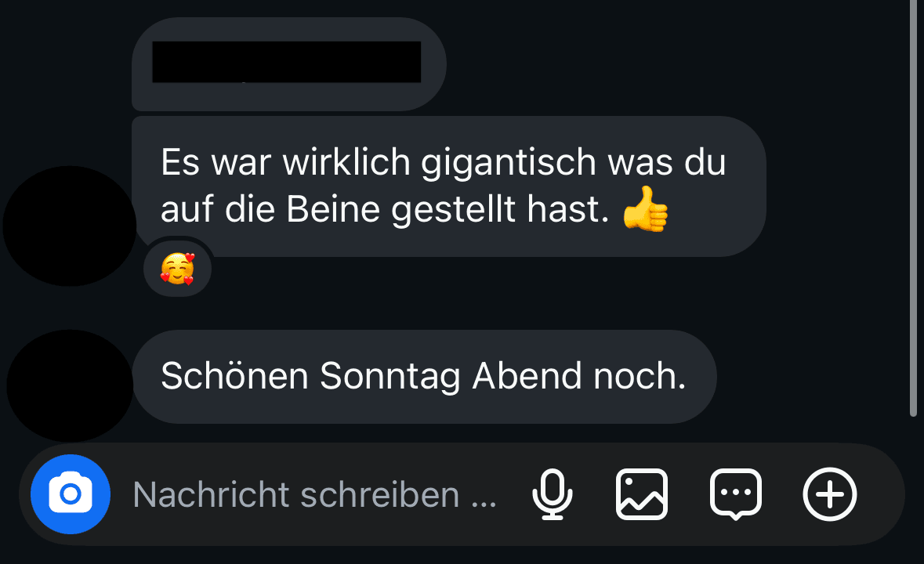Open the profile picture beside Schönen Sonntag message
Viewport: 924px width, 564px height.
(70, 385)
